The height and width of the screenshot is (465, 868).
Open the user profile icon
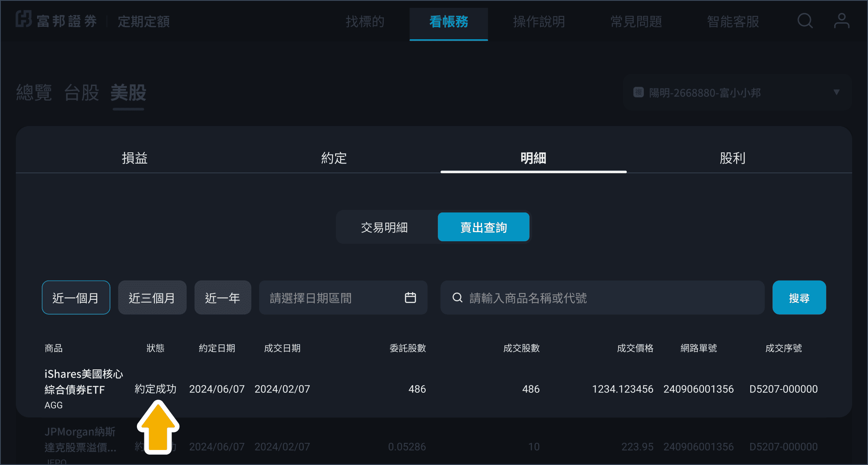[x=841, y=20]
